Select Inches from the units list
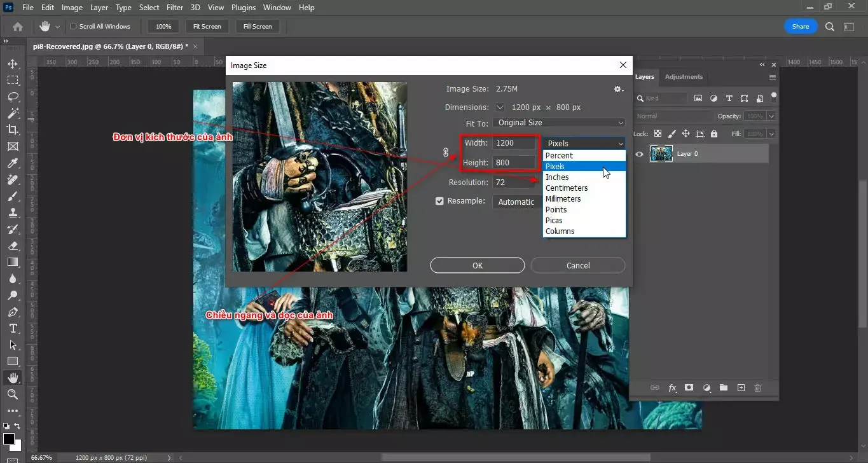Image resolution: width=868 pixels, height=463 pixels. pyautogui.click(x=557, y=177)
